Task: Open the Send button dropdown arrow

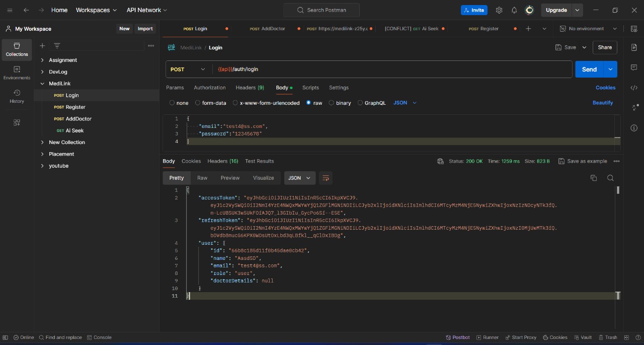Action: click(x=610, y=70)
